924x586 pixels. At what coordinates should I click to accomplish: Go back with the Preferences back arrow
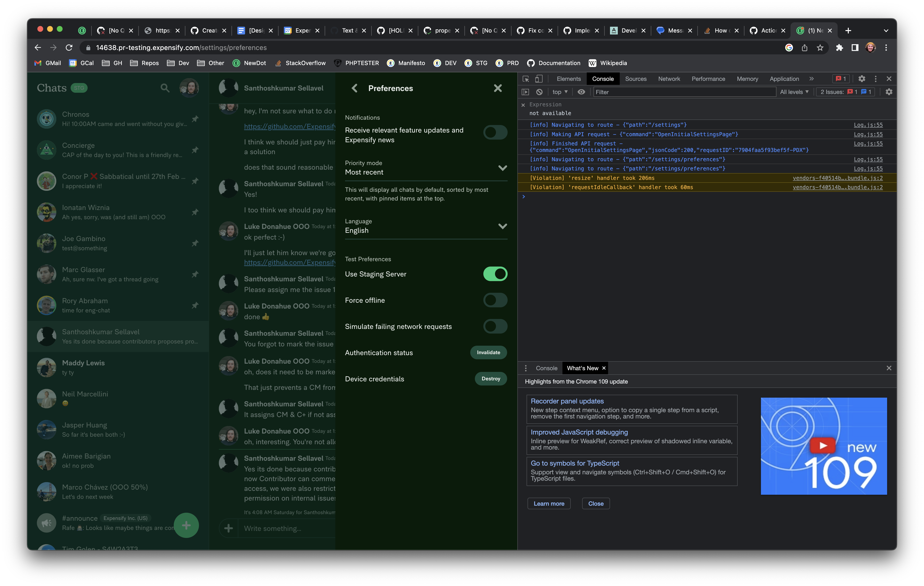pos(355,88)
